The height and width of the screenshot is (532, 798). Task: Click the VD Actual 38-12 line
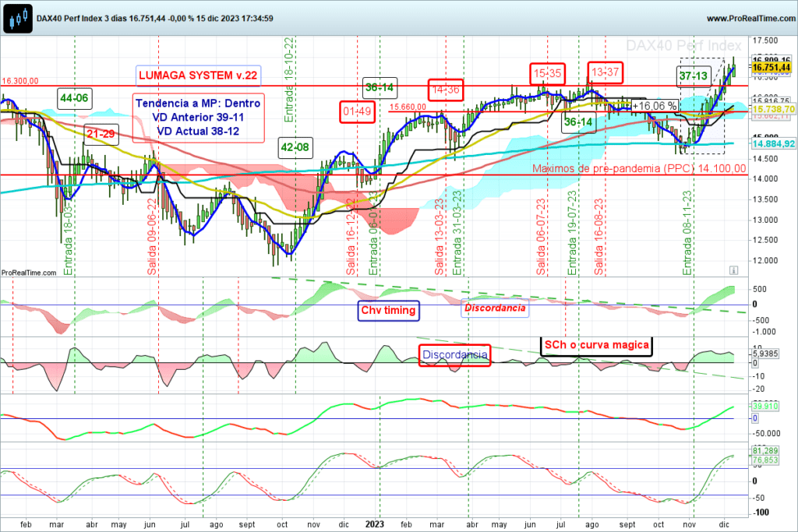click(x=198, y=131)
